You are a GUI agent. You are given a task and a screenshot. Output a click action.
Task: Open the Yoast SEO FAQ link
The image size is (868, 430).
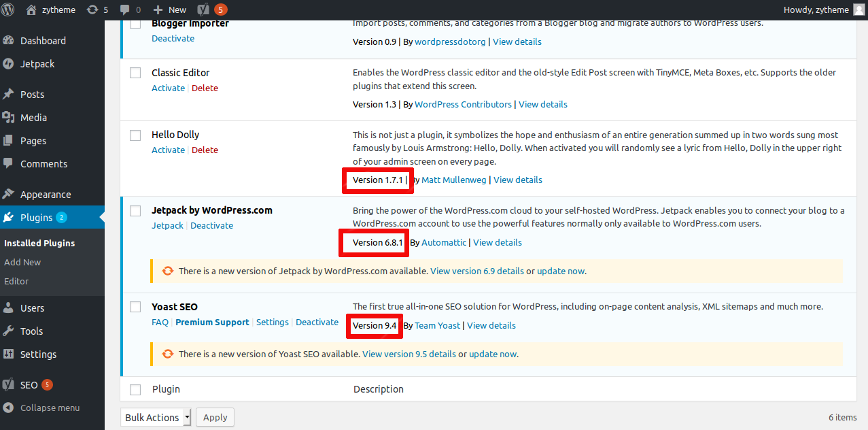coord(160,322)
